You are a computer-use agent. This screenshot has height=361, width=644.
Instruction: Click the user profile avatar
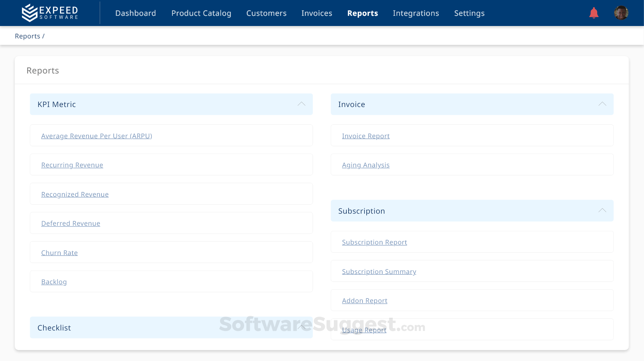click(621, 12)
